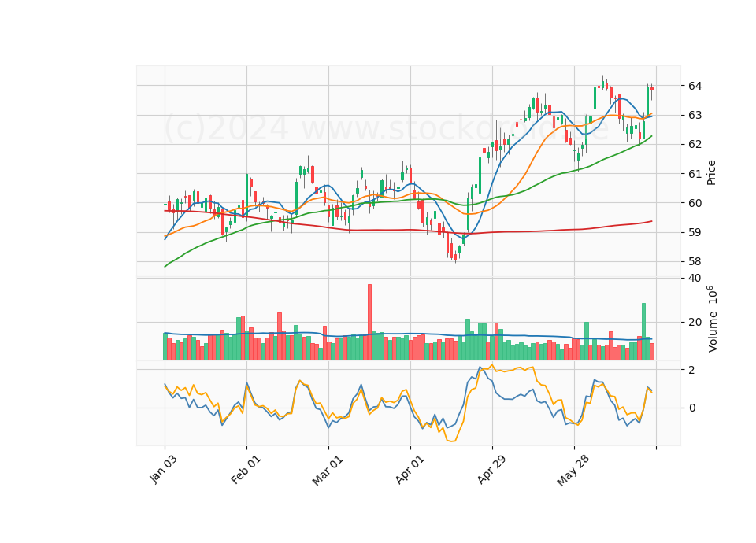Image resolution: width=756 pixels, height=543 pixels.
Task: Click the Jan 03 date label
Action: [x=163, y=469]
